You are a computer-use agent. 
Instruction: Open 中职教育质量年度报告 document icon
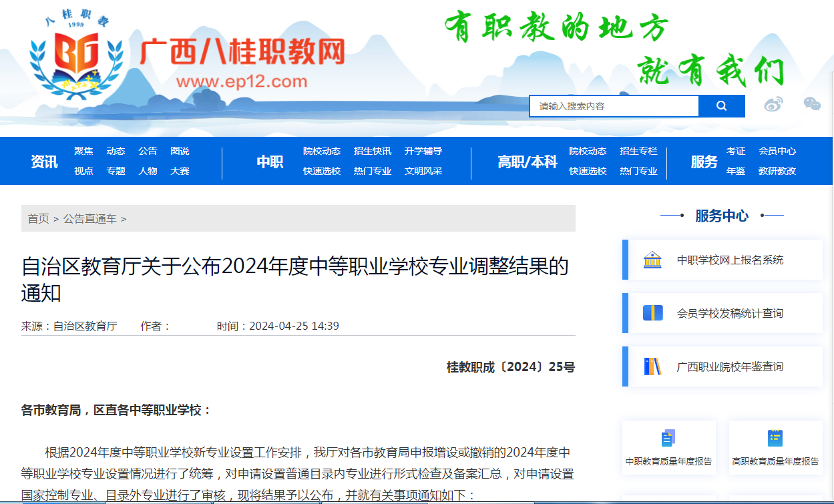668,439
